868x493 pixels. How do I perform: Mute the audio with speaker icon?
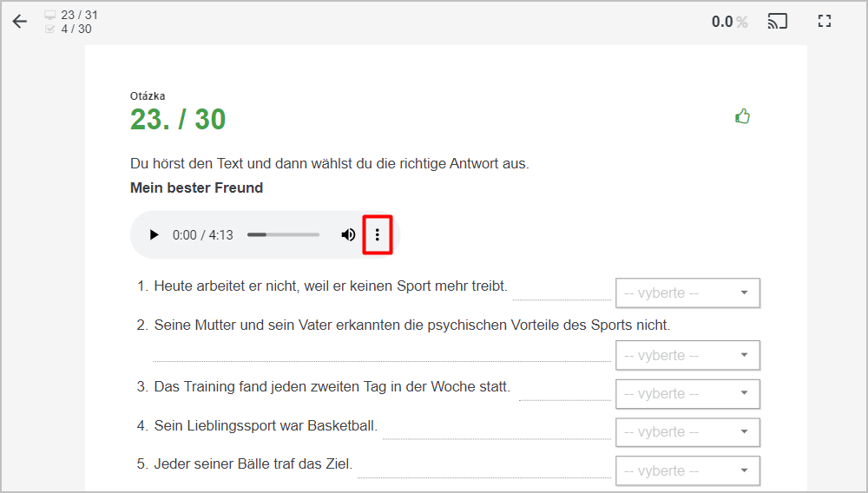[348, 235]
